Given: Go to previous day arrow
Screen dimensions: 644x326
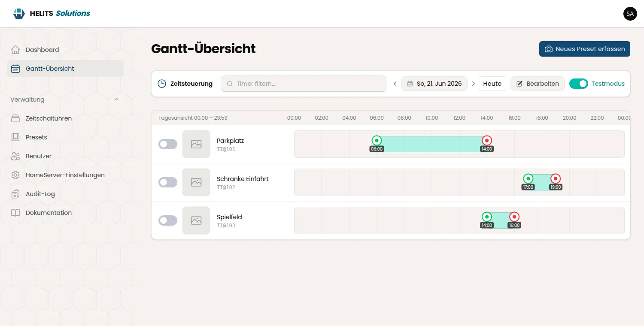Looking at the screenshot, I should coord(395,84).
